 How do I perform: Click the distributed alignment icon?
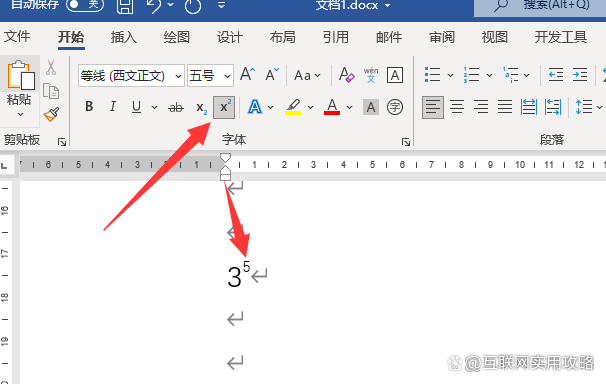[x=528, y=107]
